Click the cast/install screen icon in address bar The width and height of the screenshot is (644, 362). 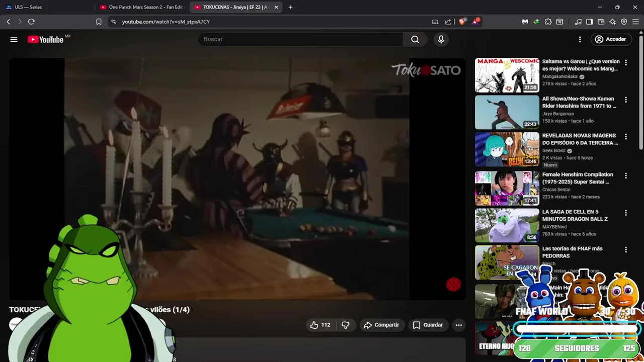(x=435, y=22)
